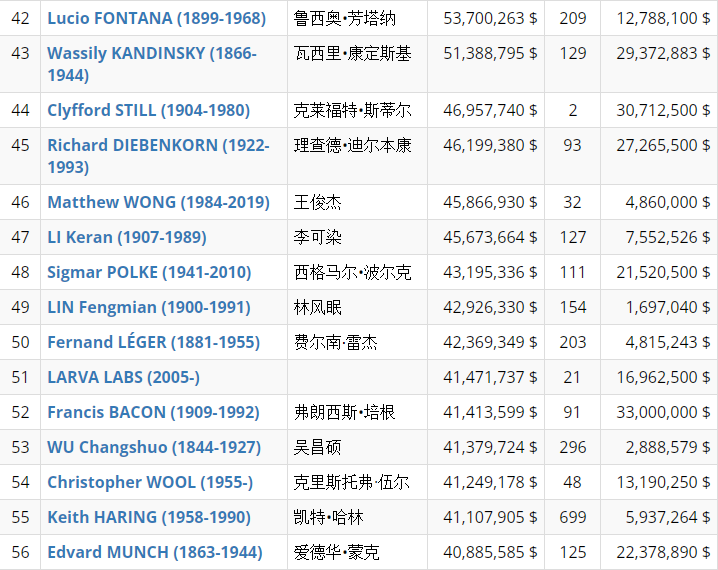Select the turnover value 45,673,664 $

pyautogui.click(x=490, y=237)
